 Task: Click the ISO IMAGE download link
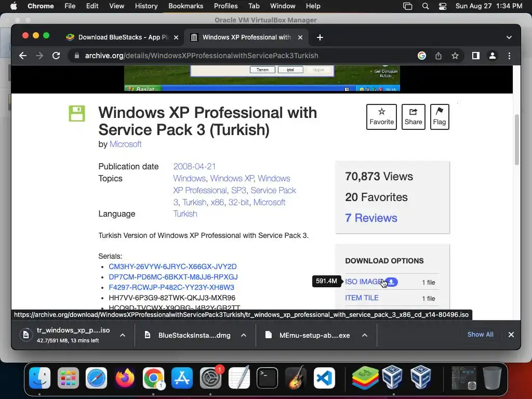[364, 282]
